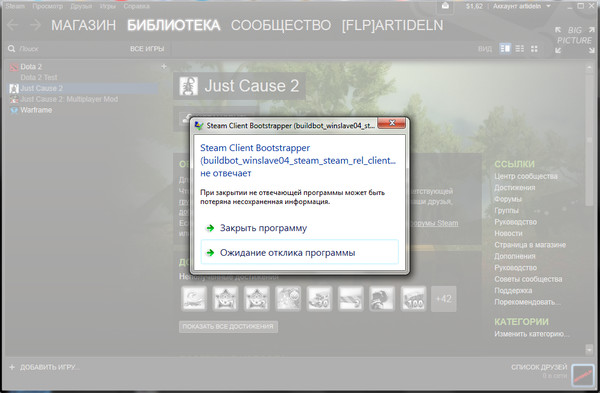Open the achievement icon labeled 30
Screen dimensions: 600x393
(320, 298)
